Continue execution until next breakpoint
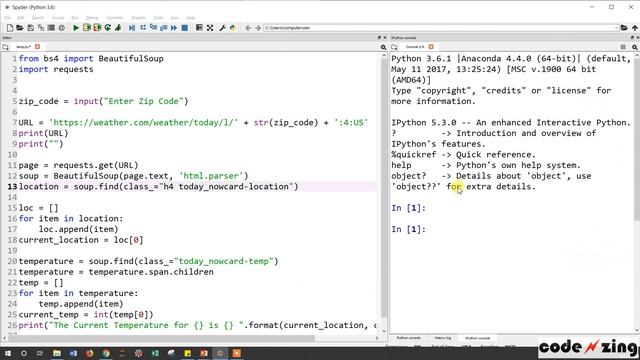Image resolution: width=640 pixels, height=360 pixels. point(174,28)
